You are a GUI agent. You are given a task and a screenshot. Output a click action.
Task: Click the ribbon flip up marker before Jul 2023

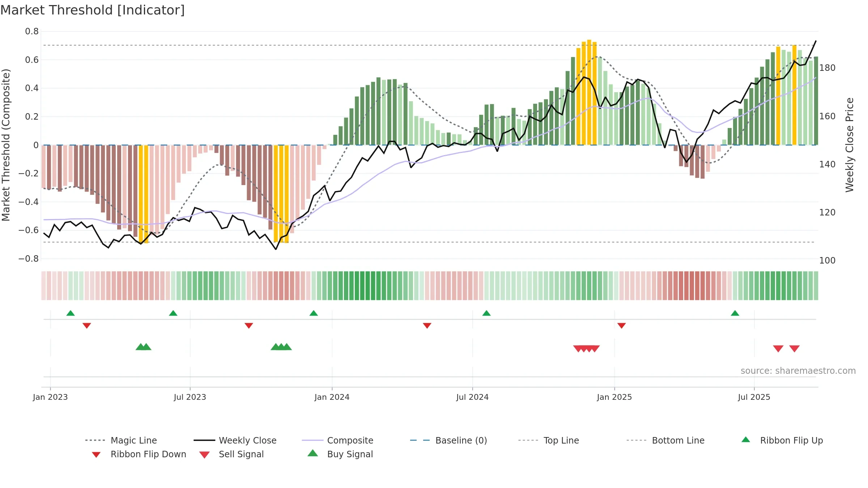pyautogui.click(x=173, y=313)
